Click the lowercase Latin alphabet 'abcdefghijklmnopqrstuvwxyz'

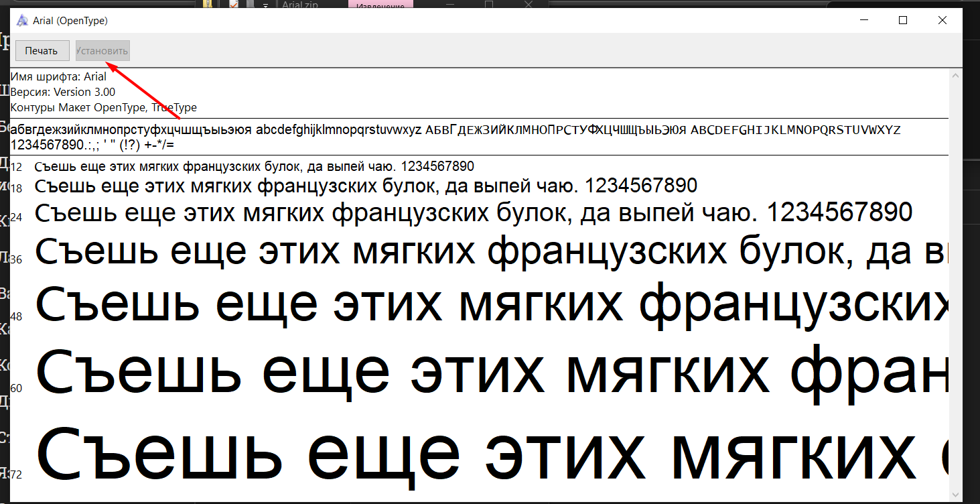point(339,129)
